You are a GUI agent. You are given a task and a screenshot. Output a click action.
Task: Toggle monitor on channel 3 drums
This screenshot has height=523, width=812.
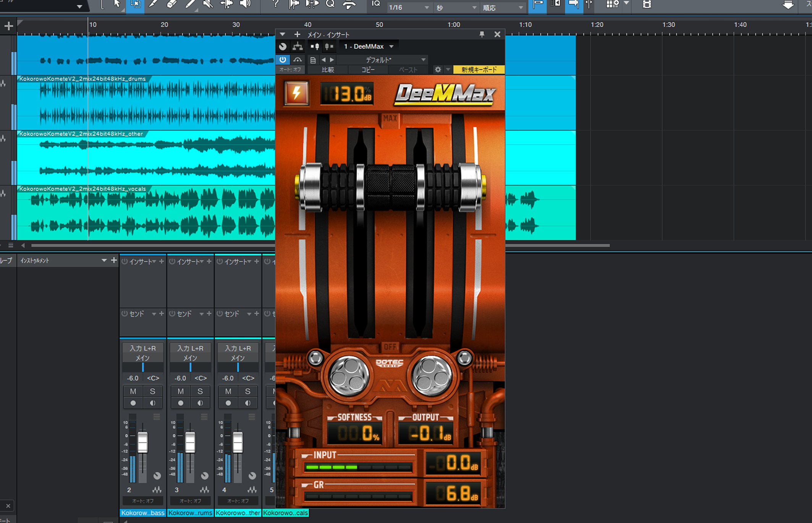(200, 403)
